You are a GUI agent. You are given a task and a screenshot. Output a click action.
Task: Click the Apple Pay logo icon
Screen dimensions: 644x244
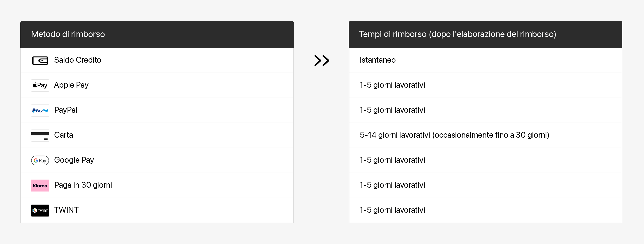point(40,85)
